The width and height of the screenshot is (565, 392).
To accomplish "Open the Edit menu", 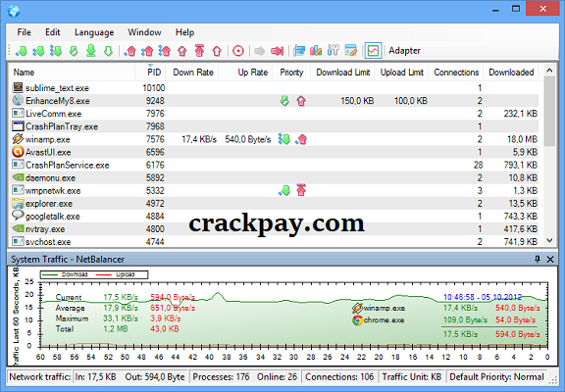I will click(x=53, y=32).
